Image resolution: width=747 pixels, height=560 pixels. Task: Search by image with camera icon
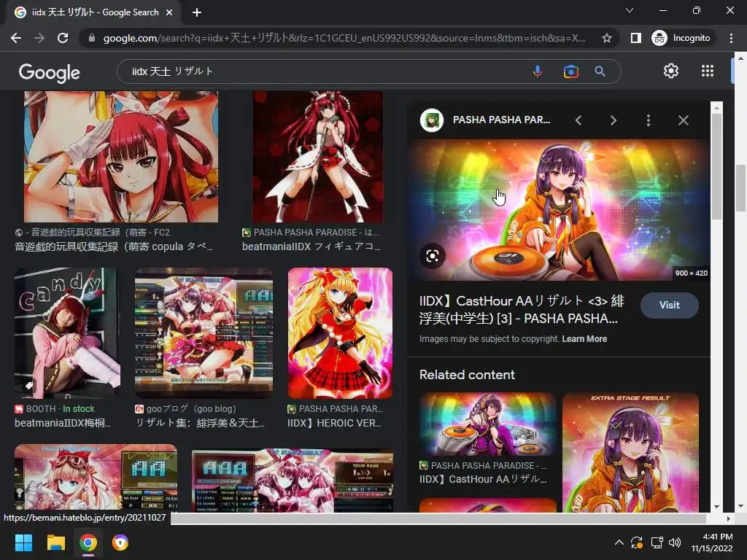(570, 71)
